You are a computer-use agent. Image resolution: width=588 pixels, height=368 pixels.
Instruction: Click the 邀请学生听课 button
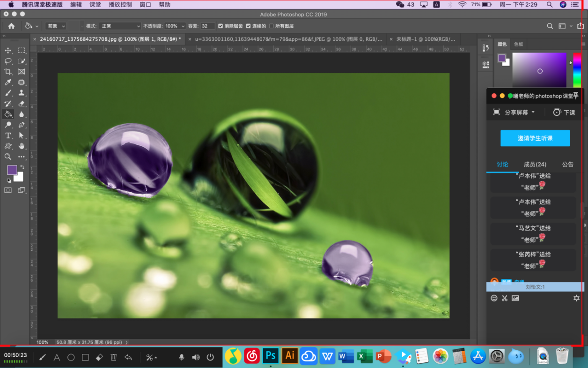[x=535, y=138]
